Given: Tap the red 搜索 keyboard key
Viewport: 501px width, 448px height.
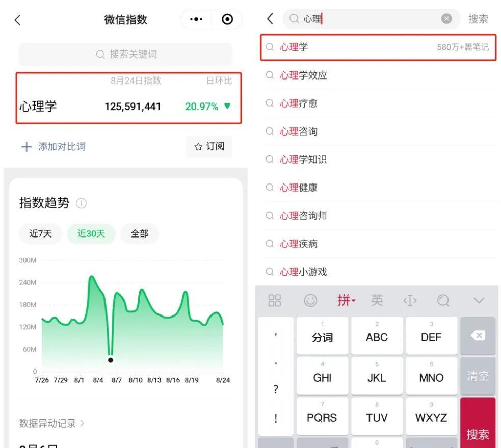Looking at the screenshot, I should click(478, 423).
